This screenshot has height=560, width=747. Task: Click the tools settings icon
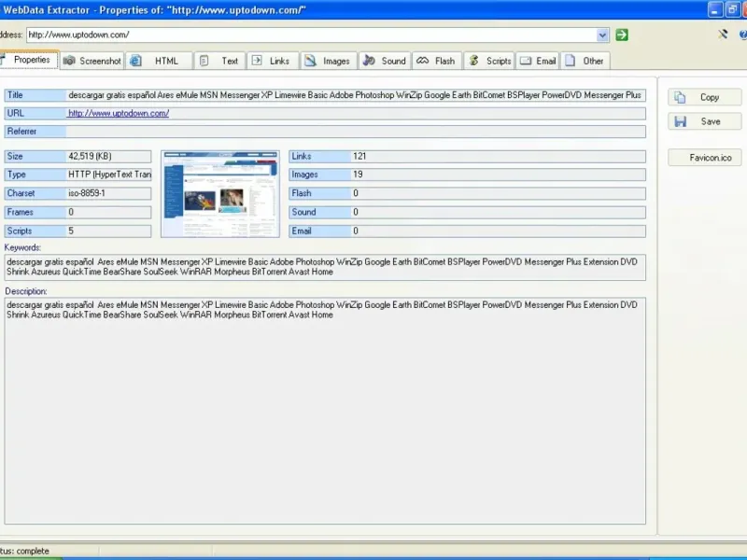point(723,35)
